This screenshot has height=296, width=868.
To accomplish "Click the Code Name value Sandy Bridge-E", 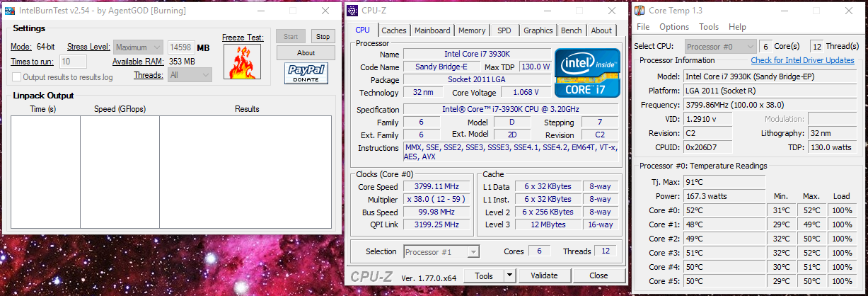I will click(x=441, y=67).
